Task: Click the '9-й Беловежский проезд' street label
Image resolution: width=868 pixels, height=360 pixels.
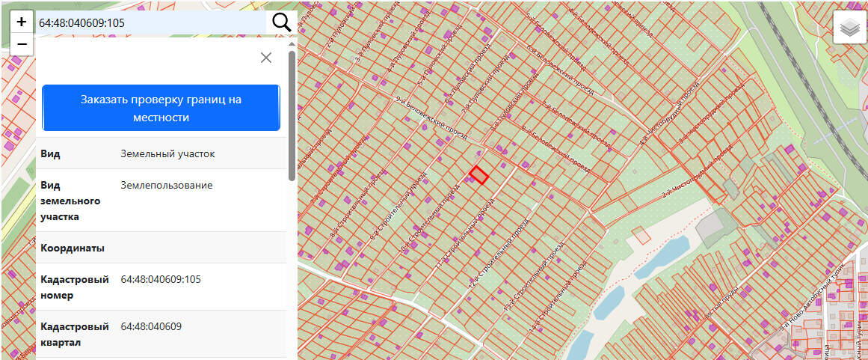Action: click(x=432, y=118)
